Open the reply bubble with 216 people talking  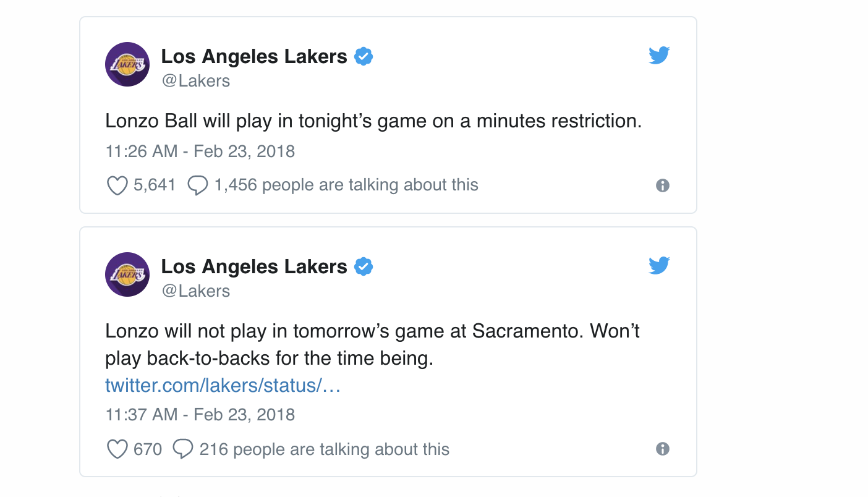point(183,449)
